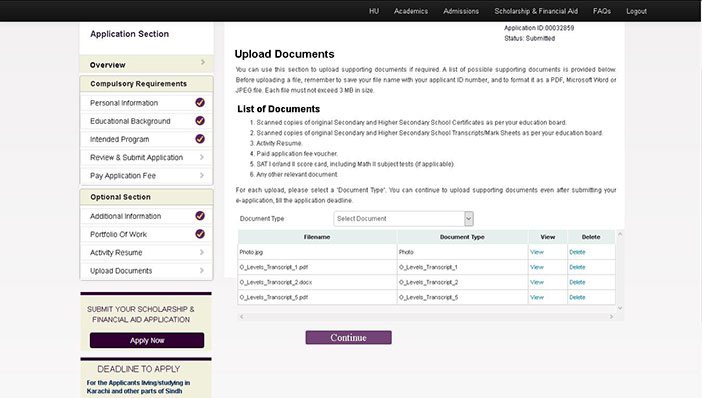Click the Continue button
The image size is (702, 398).
pyautogui.click(x=348, y=338)
